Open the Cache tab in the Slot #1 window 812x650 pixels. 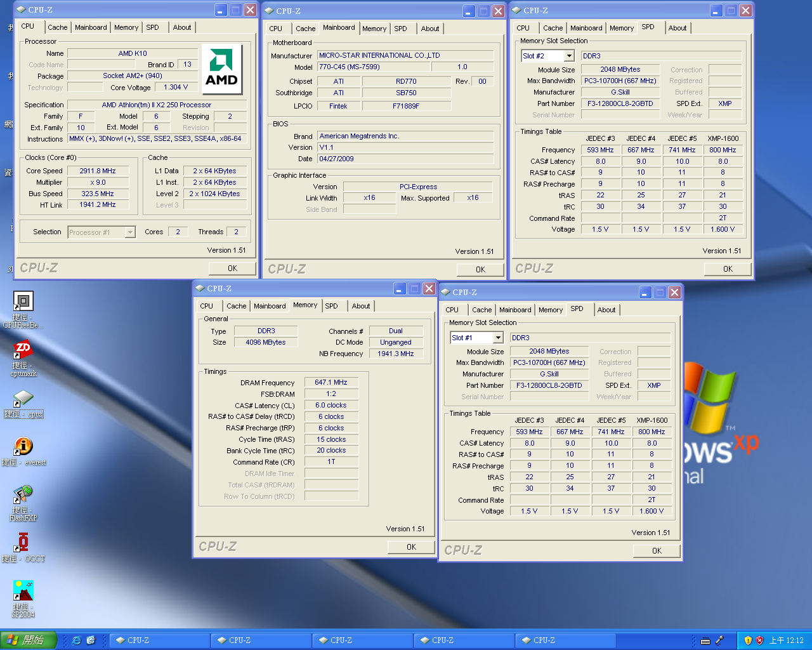point(482,310)
